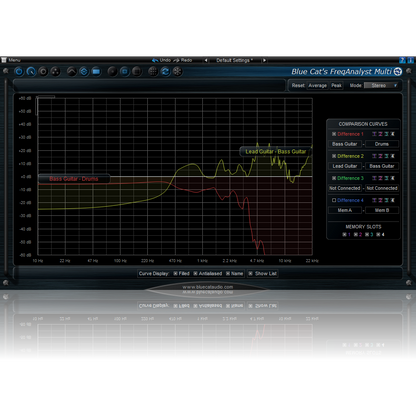This screenshot has width=416, height=416.
Task: Click the question mark help icon
Action: click(402, 60)
